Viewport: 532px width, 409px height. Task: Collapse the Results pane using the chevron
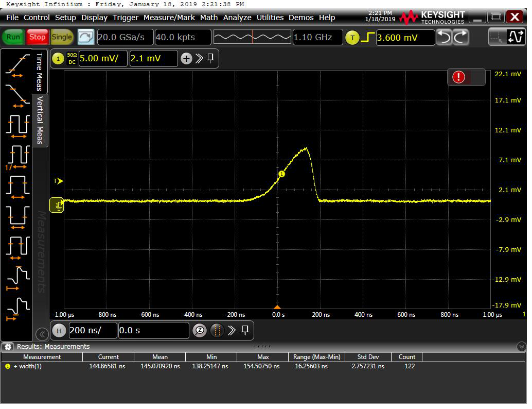click(522, 347)
